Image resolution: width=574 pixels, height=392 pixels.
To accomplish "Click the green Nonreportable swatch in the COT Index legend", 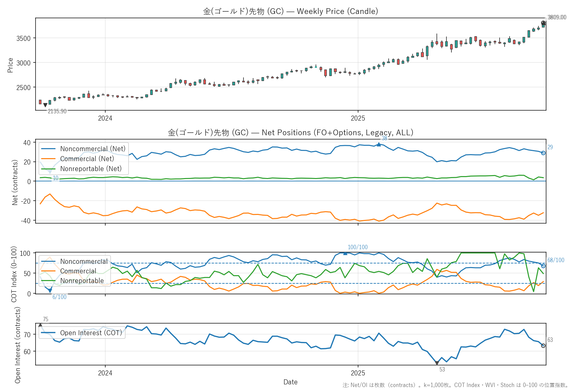I will (x=48, y=281).
